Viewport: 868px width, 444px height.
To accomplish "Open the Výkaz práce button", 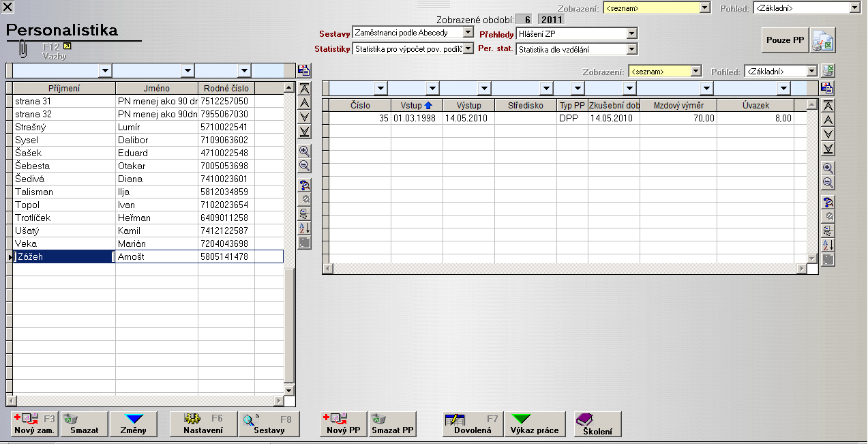I will (x=534, y=424).
